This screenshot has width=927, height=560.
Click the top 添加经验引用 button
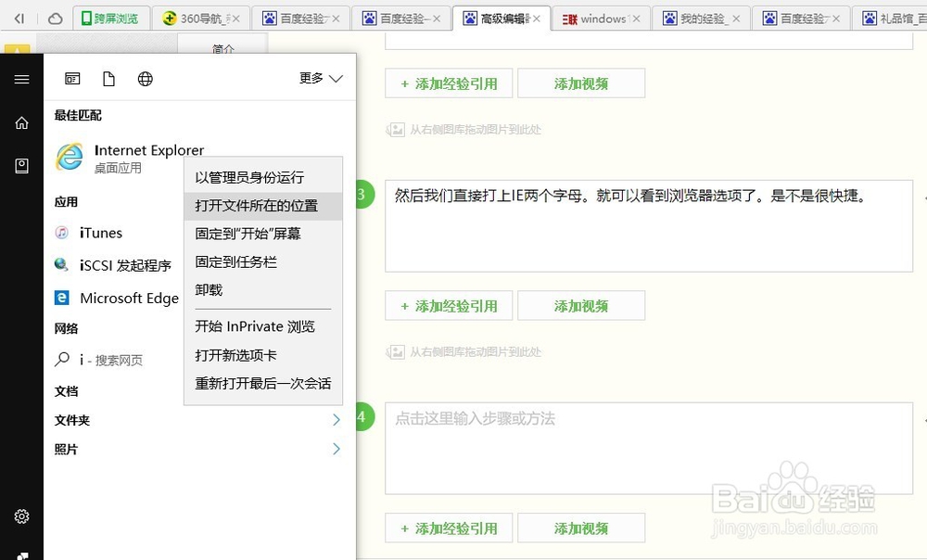449,83
